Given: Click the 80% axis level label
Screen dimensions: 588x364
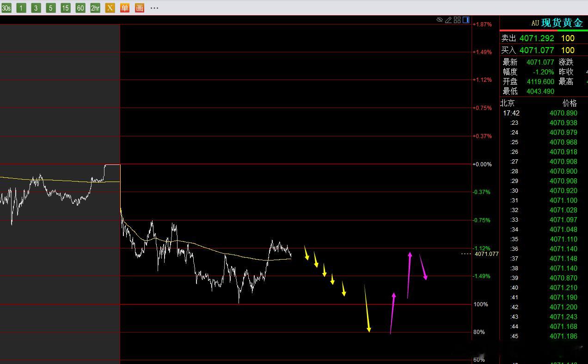Looking at the screenshot, I should pos(479,332).
